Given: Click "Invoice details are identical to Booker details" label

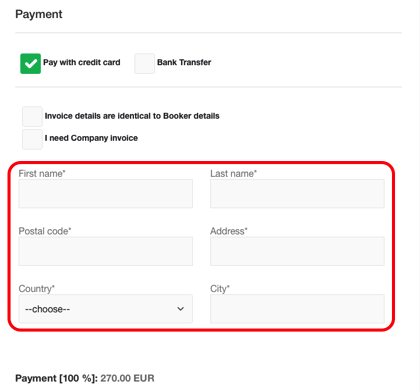Looking at the screenshot, I should point(132,116).
